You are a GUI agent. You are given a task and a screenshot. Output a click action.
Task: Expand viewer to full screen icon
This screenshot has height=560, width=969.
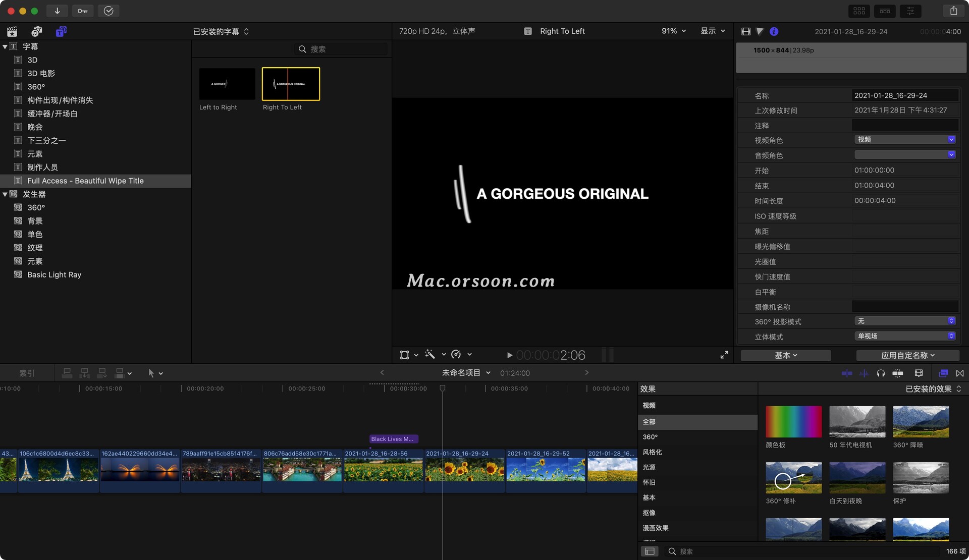pyautogui.click(x=724, y=355)
